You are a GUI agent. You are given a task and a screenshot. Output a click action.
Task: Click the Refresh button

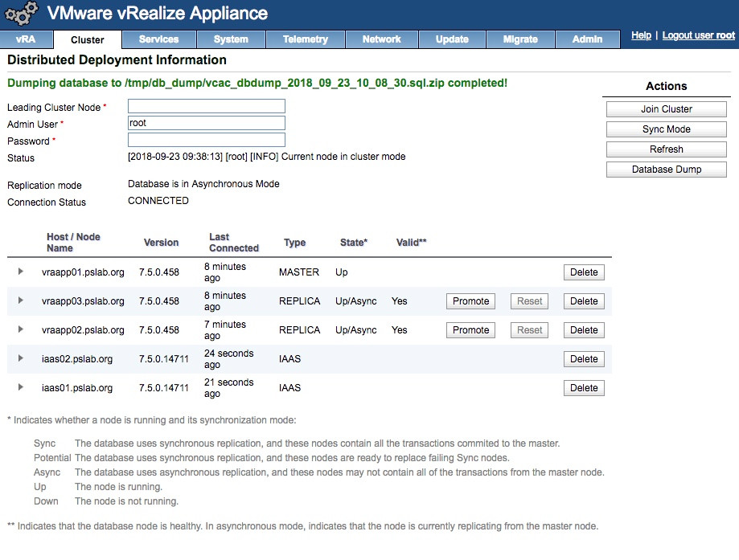pyautogui.click(x=667, y=149)
